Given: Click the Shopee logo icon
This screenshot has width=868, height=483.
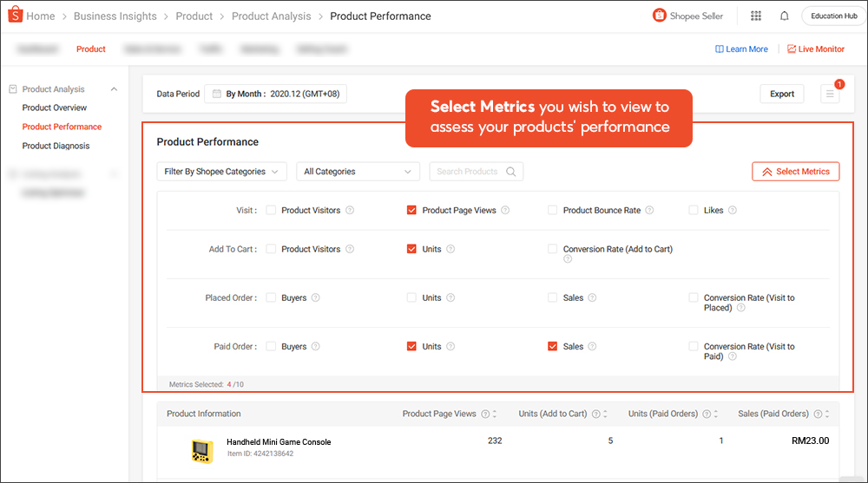Looking at the screenshot, I should click(16, 15).
